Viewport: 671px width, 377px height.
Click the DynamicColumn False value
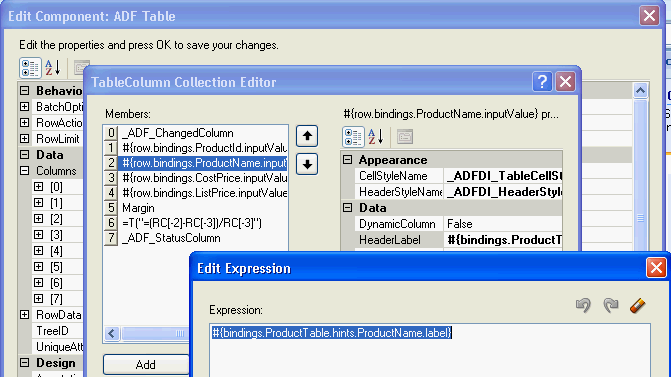pos(503,224)
